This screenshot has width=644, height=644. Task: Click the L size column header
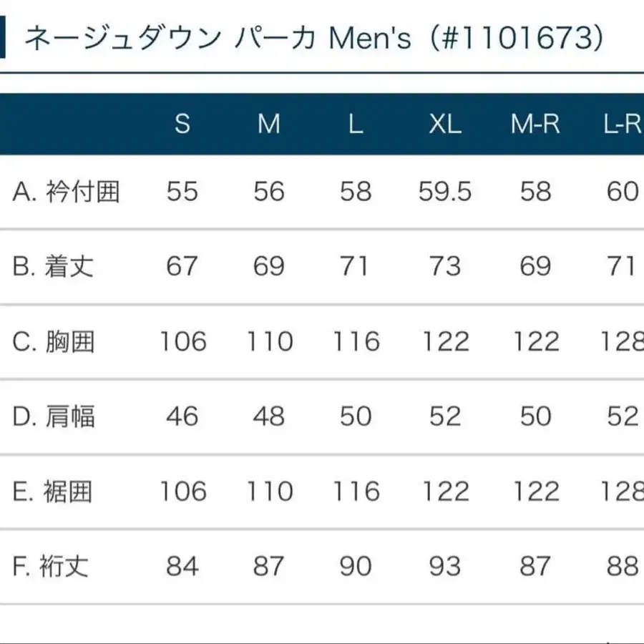click(356, 125)
